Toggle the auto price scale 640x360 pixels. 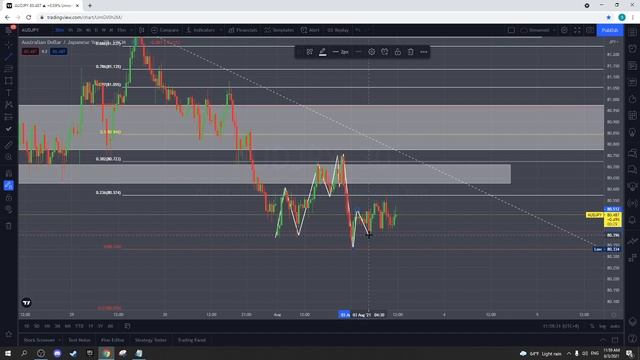coord(614,326)
